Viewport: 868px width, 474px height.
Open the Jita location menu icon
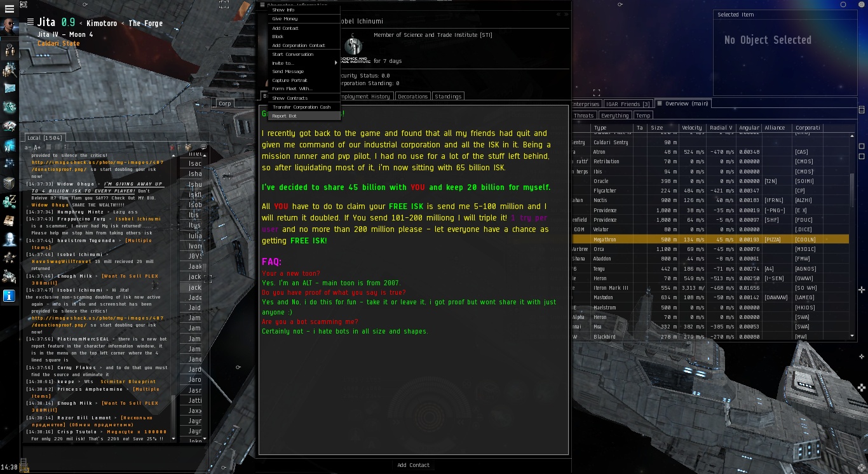coord(32,23)
